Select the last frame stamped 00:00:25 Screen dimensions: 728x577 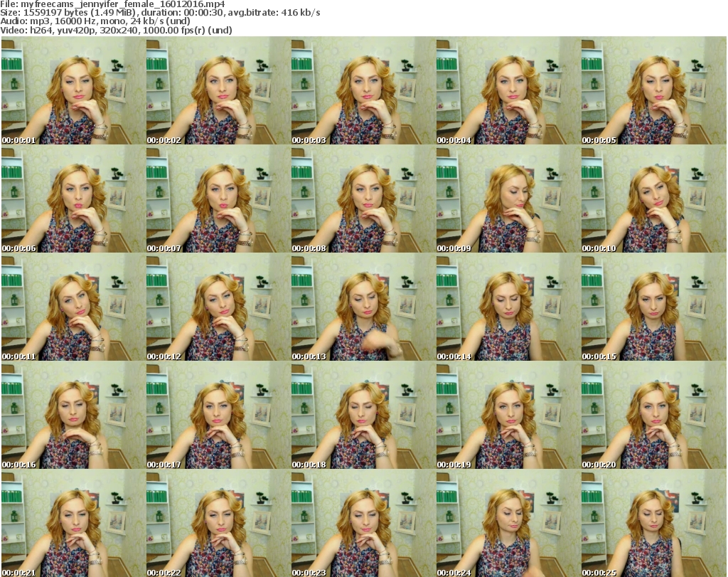click(x=654, y=524)
